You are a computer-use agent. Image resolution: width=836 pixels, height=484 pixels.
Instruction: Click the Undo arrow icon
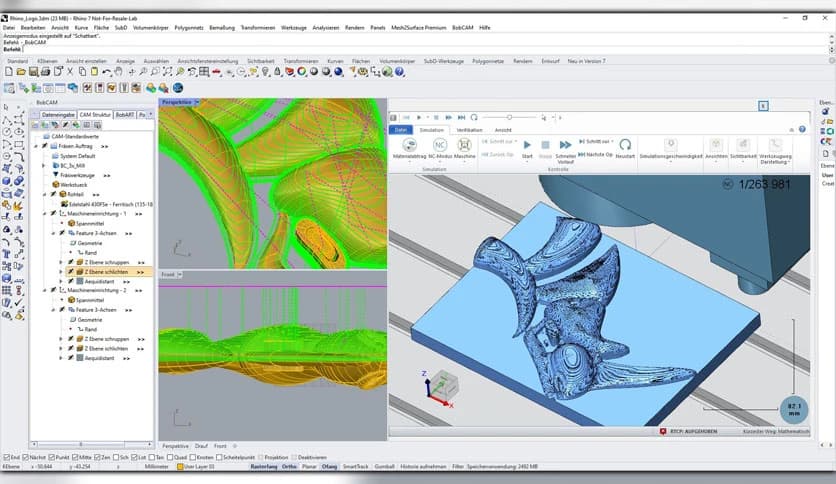pos(106,71)
